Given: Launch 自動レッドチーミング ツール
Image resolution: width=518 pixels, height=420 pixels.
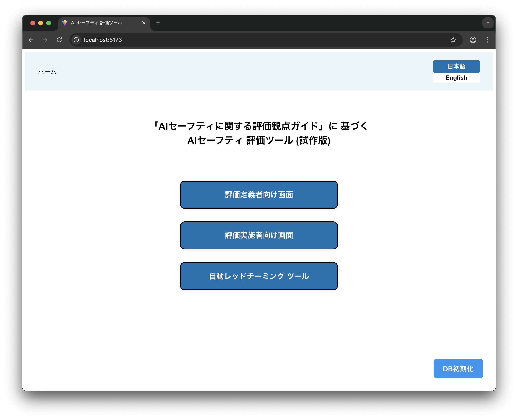Looking at the screenshot, I should click(259, 276).
